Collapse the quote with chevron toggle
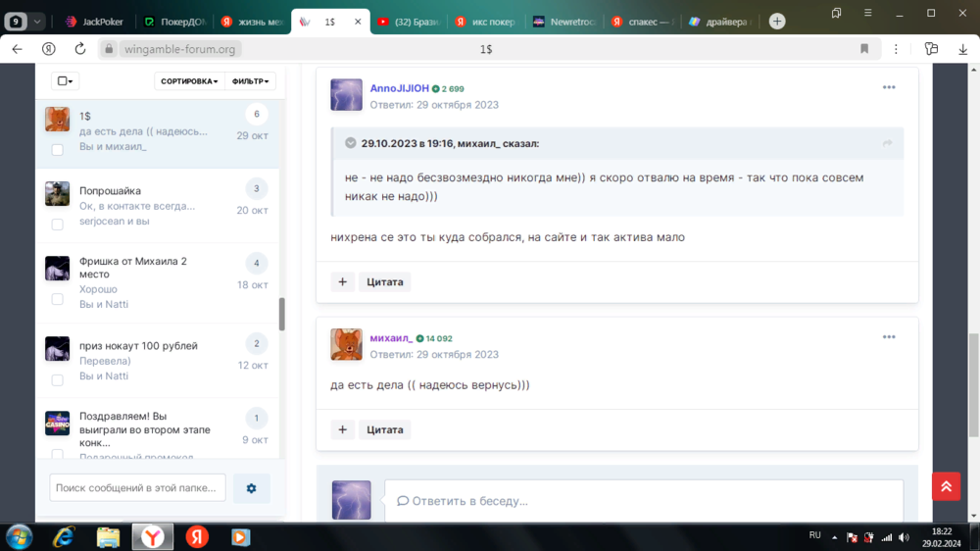 [x=350, y=143]
